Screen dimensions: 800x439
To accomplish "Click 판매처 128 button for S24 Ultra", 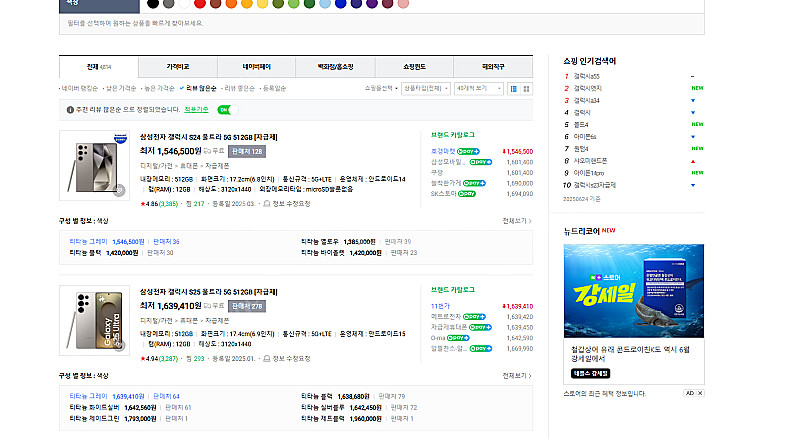I will click(247, 151).
